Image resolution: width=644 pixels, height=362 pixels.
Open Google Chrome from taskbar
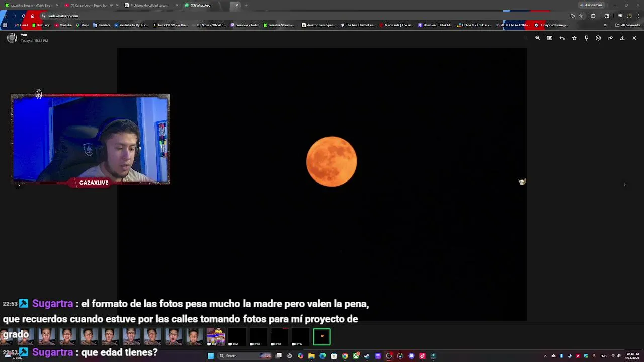pos(345,356)
